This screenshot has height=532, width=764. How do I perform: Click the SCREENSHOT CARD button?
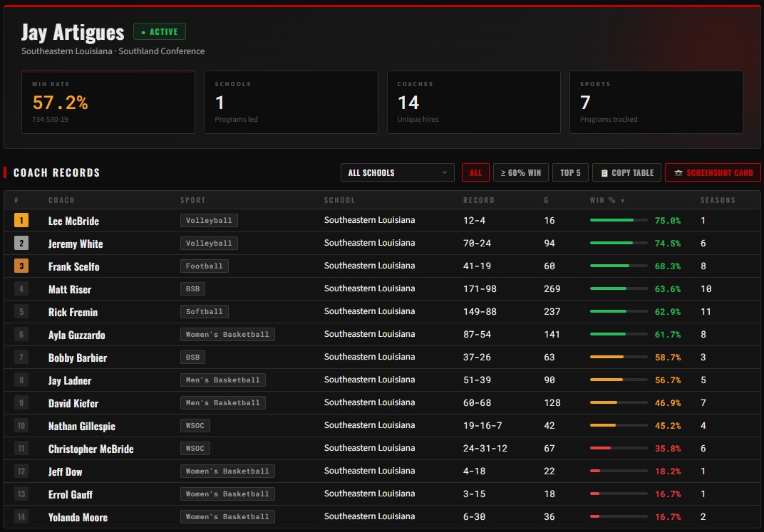[713, 172]
